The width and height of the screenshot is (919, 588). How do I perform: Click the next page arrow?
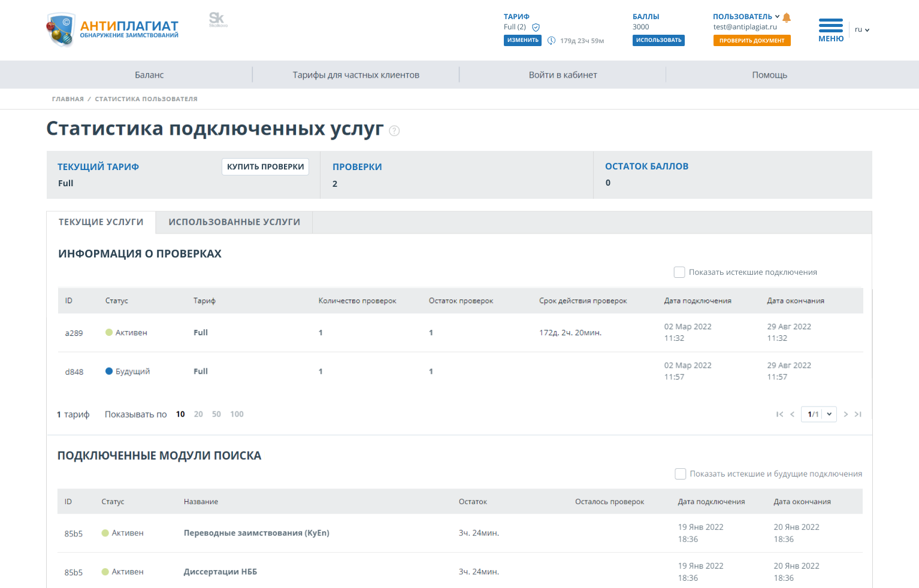845,414
